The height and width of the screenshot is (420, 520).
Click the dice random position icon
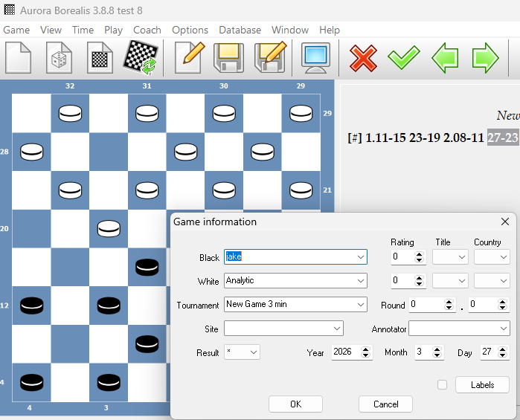coord(60,58)
